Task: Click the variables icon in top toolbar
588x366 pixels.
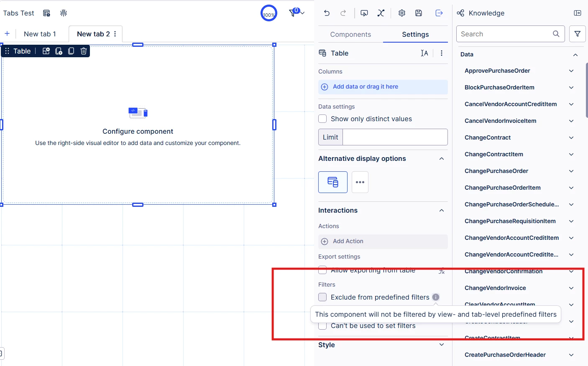Action: (x=381, y=13)
